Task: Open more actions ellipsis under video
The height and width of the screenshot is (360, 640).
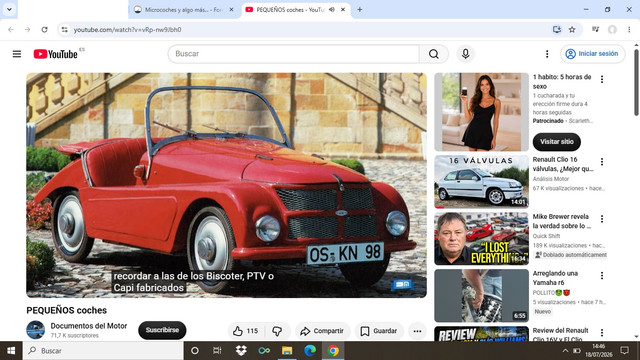Action: point(417,331)
